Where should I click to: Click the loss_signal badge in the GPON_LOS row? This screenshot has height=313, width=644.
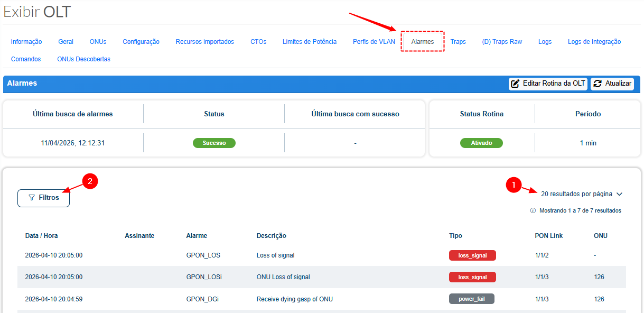472,255
